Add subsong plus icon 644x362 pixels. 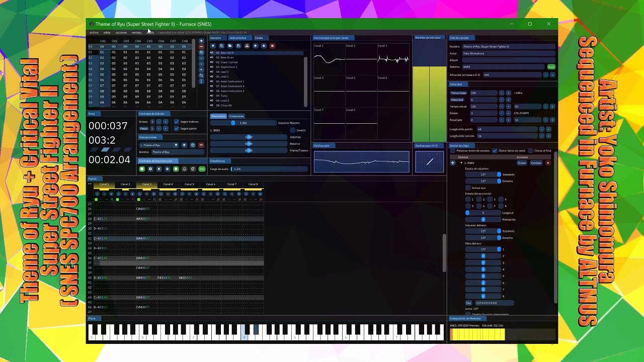pos(184,145)
